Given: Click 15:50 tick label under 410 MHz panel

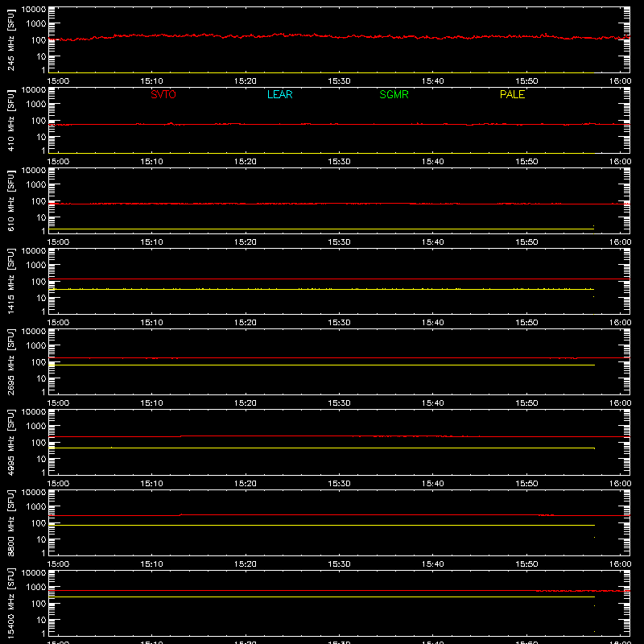Looking at the screenshot, I should pyautogui.click(x=526, y=162).
